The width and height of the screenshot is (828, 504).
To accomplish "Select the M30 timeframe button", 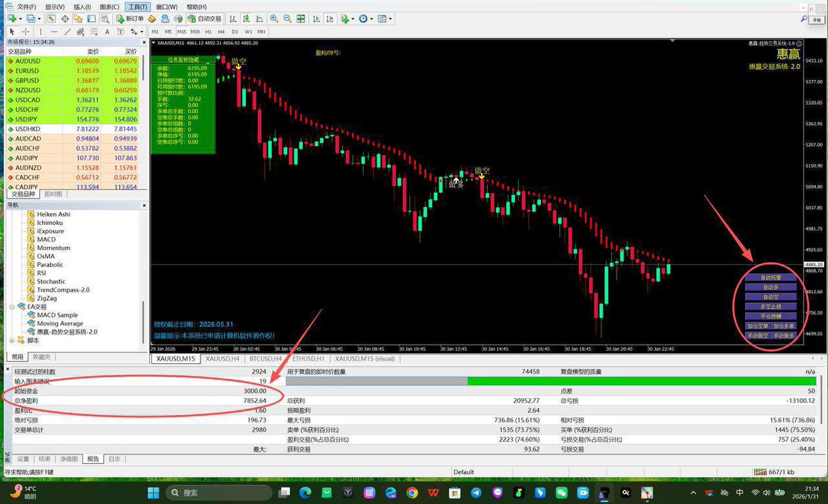I will coord(195,32).
